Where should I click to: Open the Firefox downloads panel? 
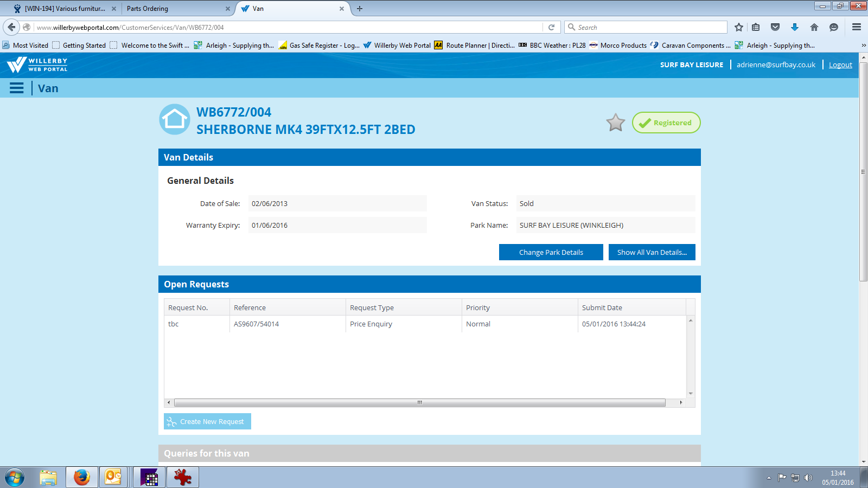(795, 27)
